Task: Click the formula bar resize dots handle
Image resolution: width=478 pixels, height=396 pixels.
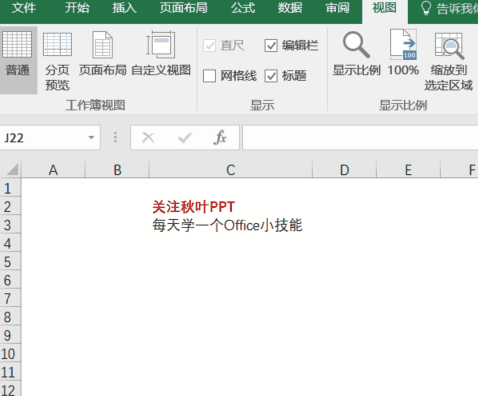Action: (x=115, y=137)
